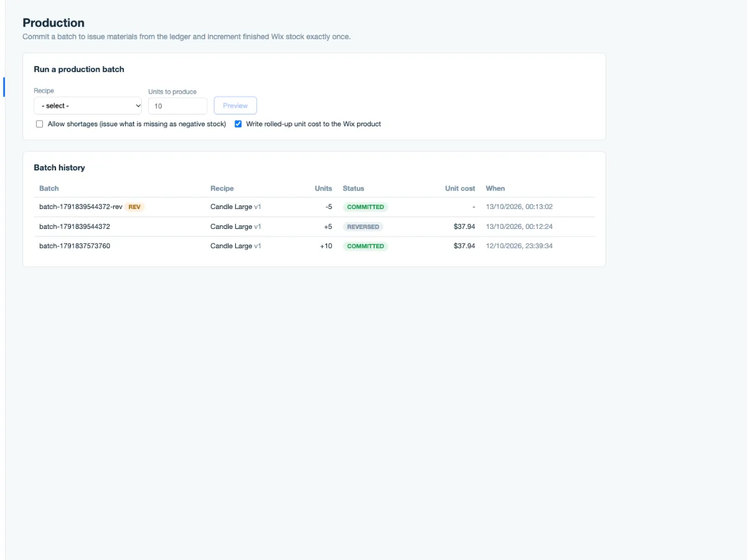Screen dimensions: 747x560
Task: Click the Preview button
Action: (235, 106)
